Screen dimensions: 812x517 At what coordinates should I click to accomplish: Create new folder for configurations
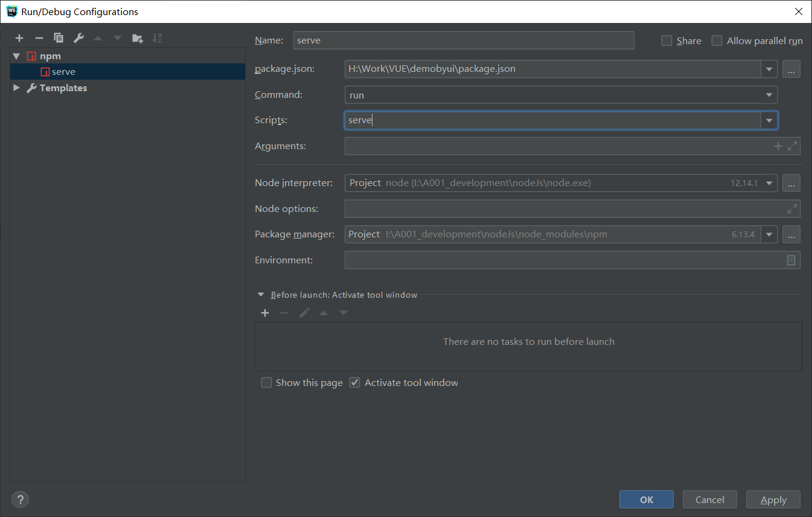[x=138, y=38]
